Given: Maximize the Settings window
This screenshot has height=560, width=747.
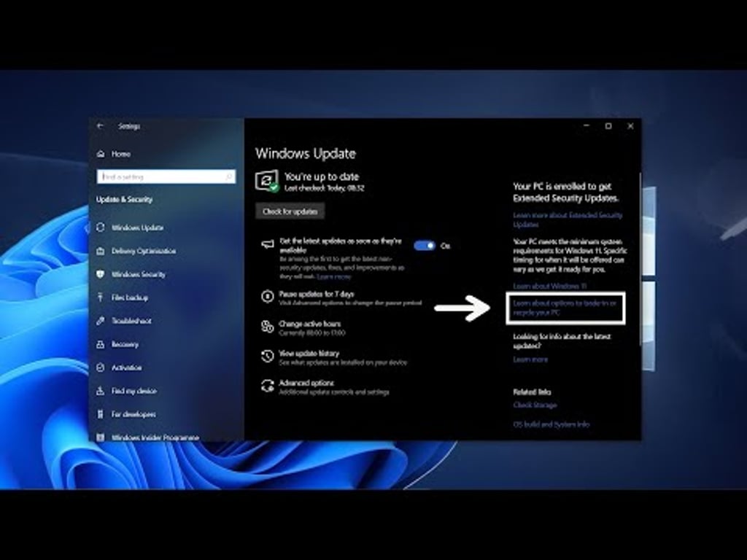Looking at the screenshot, I should tap(608, 126).
